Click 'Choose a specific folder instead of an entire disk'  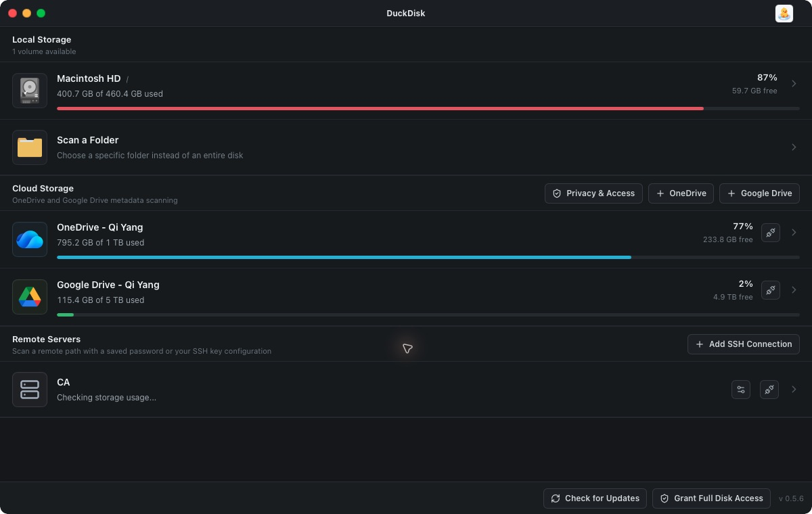[150, 156]
